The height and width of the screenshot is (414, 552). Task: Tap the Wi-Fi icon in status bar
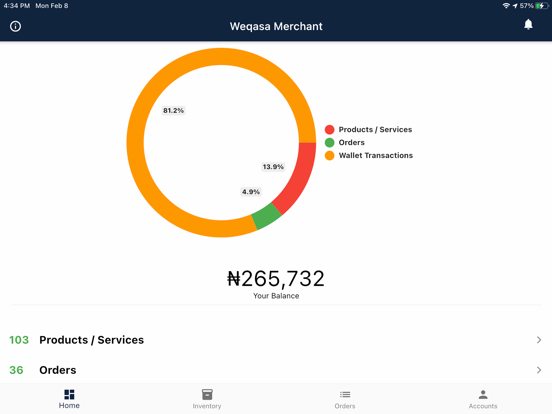(x=506, y=6)
